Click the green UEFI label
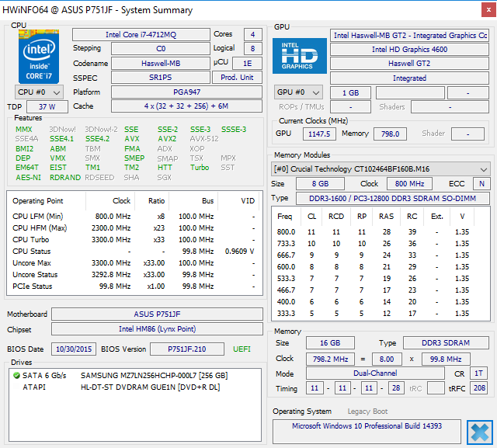This screenshot has height=448, width=497. click(242, 349)
